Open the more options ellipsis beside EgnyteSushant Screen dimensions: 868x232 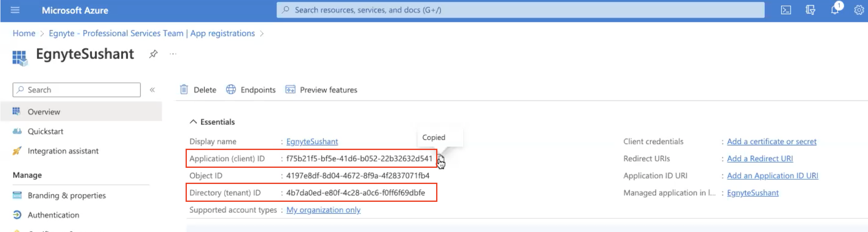point(173,54)
